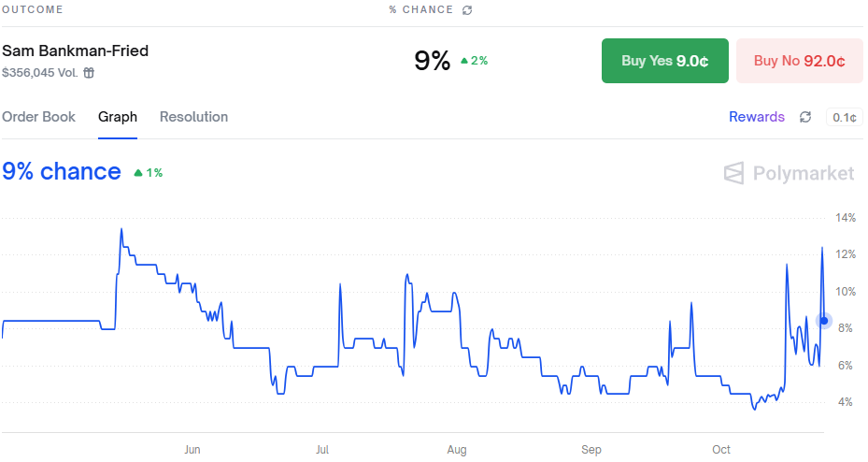Image resolution: width=868 pixels, height=462 pixels.
Task: Click the % CHANCE column header
Action: tap(420, 10)
